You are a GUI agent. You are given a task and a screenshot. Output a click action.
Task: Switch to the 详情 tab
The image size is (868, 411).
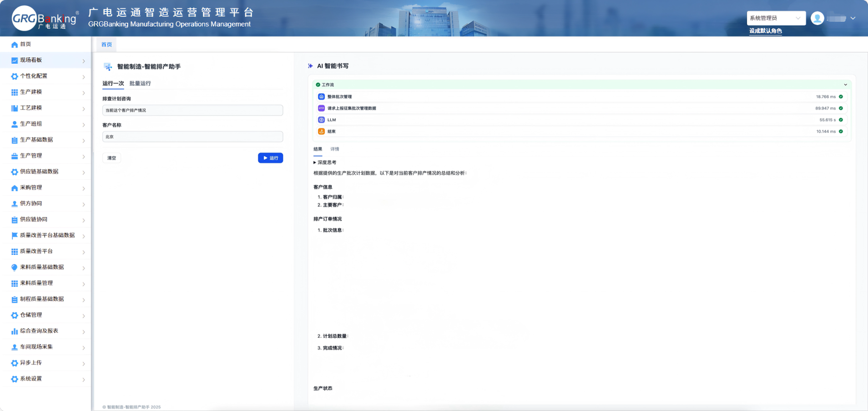(x=334, y=149)
